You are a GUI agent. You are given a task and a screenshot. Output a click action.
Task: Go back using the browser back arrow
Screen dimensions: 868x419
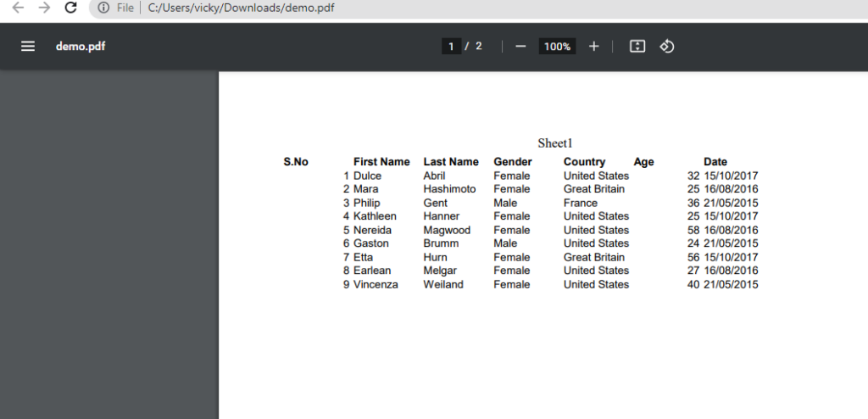(18, 8)
